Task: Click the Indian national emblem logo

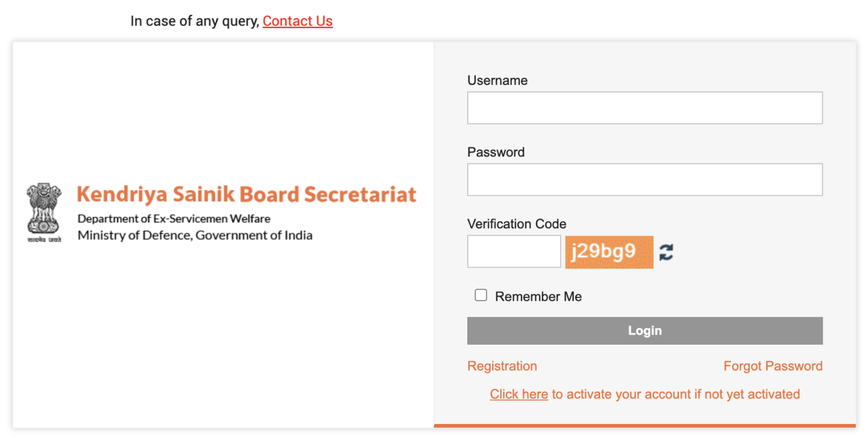Action: coord(44,212)
